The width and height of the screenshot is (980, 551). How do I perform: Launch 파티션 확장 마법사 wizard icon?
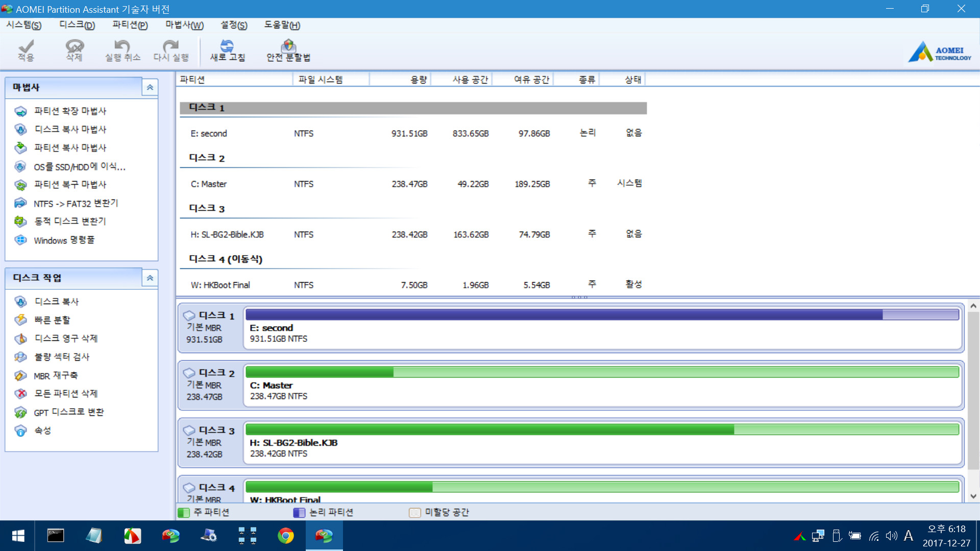click(x=20, y=111)
